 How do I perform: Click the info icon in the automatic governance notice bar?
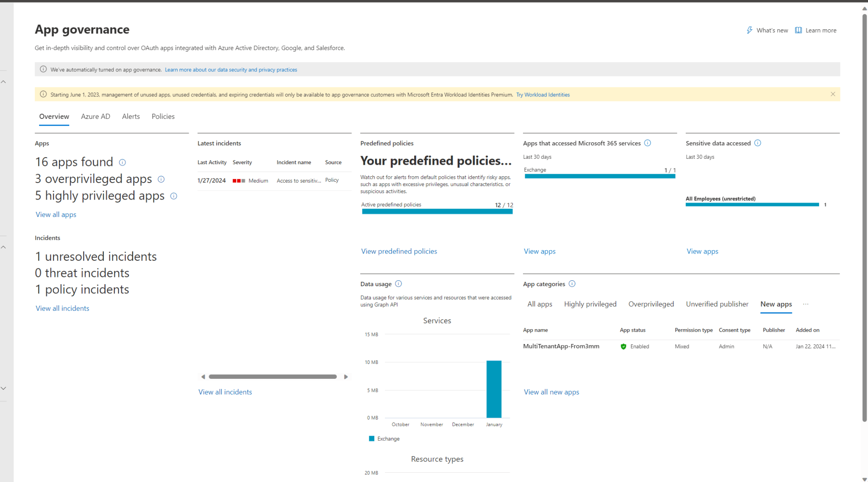coord(43,69)
